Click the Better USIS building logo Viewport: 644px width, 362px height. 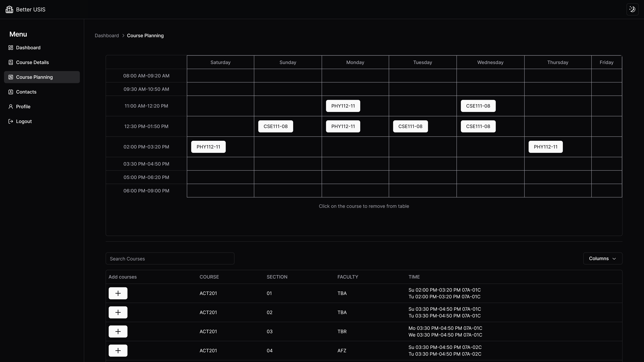click(9, 9)
